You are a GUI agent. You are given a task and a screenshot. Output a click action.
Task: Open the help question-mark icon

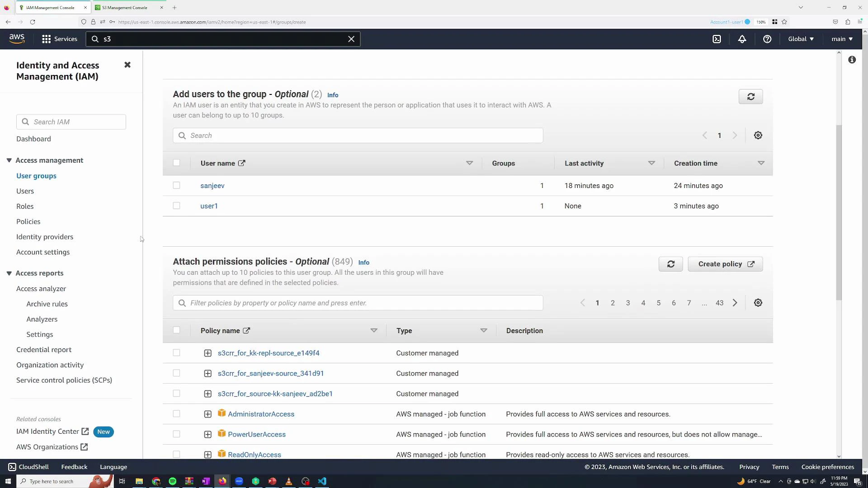click(767, 39)
